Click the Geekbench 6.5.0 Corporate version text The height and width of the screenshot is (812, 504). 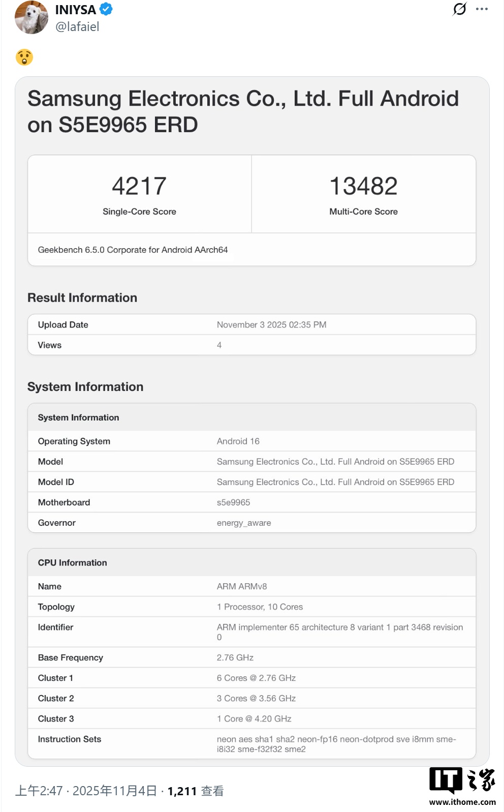click(133, 250)
